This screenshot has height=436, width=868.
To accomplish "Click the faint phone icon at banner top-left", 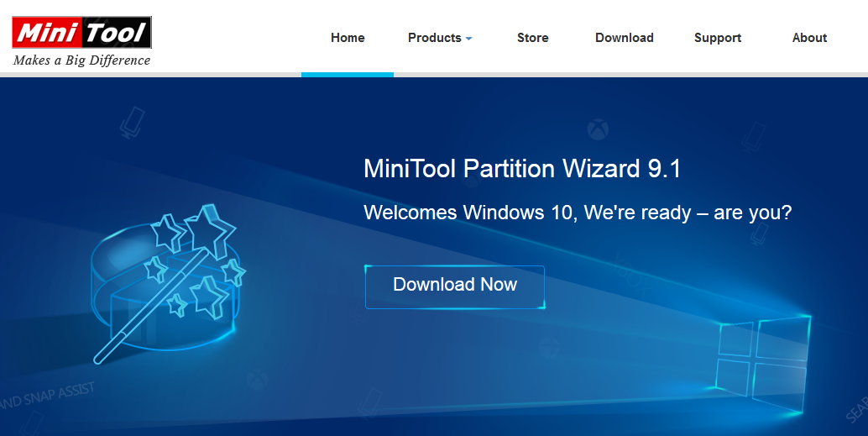I will tap(133, 123).
